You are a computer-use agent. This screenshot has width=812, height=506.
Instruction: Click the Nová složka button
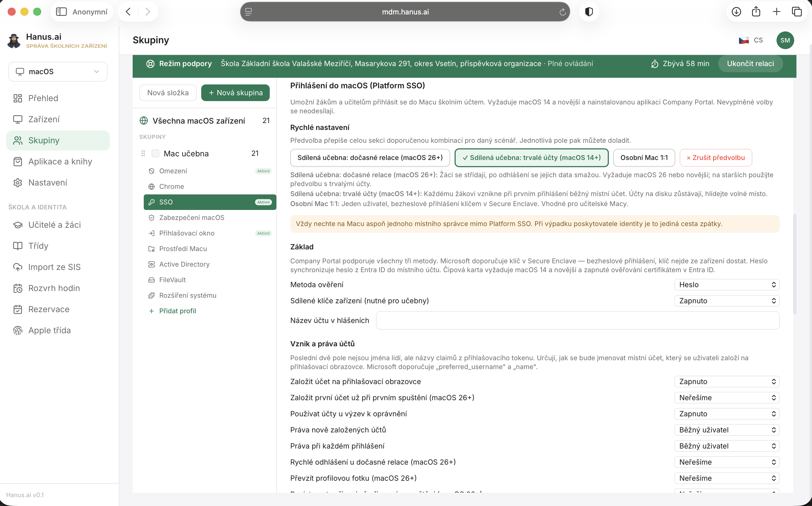point(168,93)
